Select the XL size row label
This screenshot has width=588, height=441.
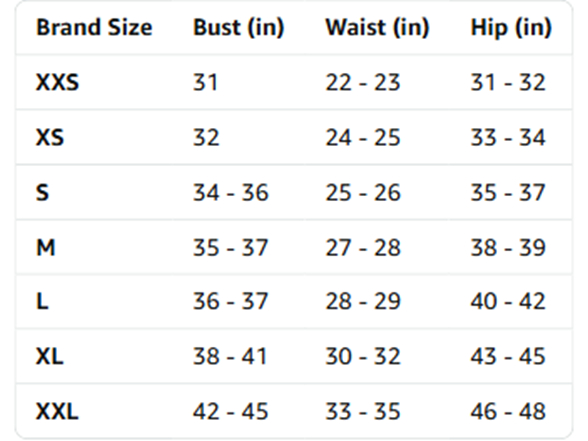(50, 356)
